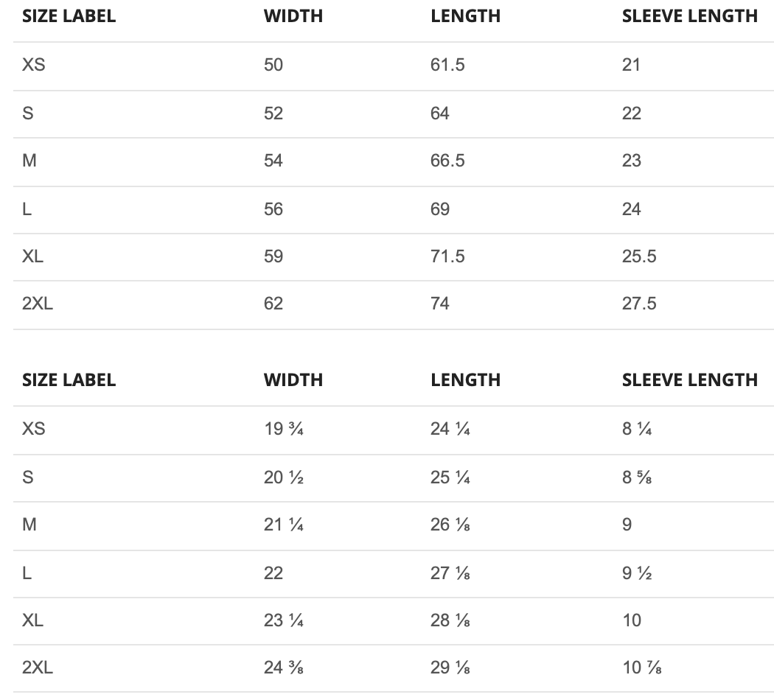This screenshot has width=774, height=700.
Task: Select the 10 ⅞ sleeve length value
Action: [641, 668]
